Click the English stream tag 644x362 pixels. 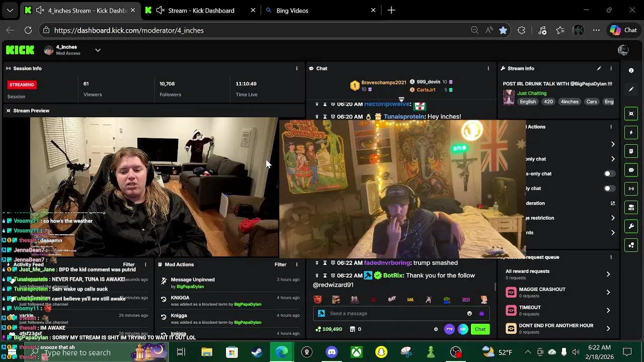(x=528, y=102)
